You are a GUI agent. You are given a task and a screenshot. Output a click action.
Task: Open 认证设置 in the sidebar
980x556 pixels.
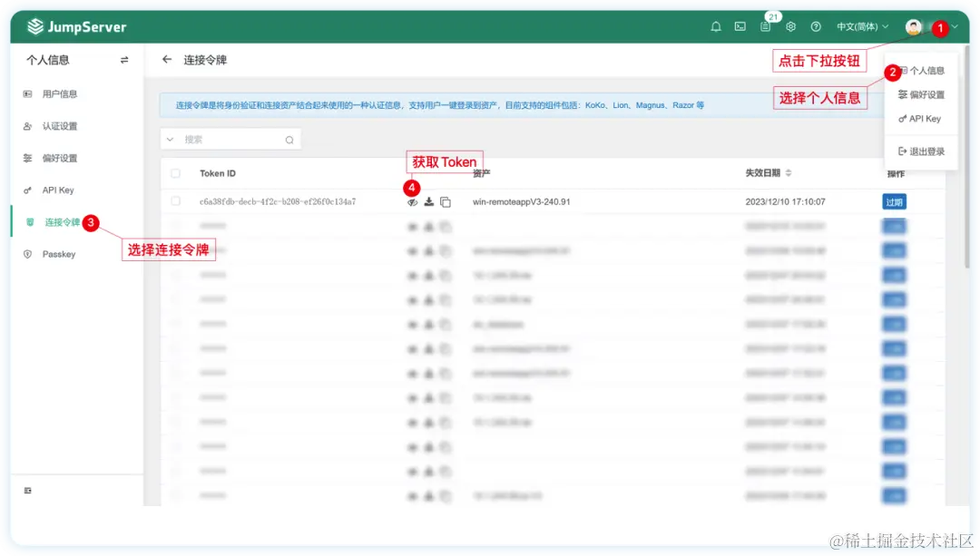(59, 126)
